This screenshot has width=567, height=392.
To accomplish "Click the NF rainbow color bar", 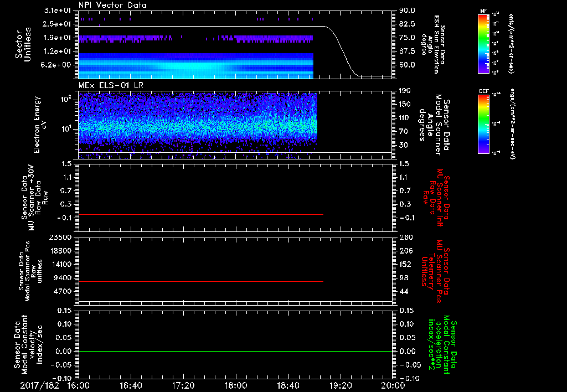I will coord(483,44).
